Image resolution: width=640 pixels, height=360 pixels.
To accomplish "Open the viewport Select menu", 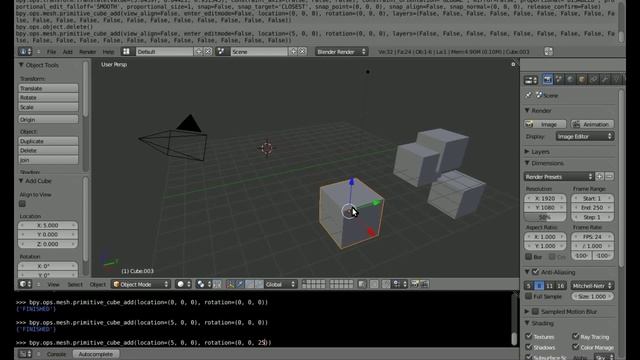I will (75, 284).
